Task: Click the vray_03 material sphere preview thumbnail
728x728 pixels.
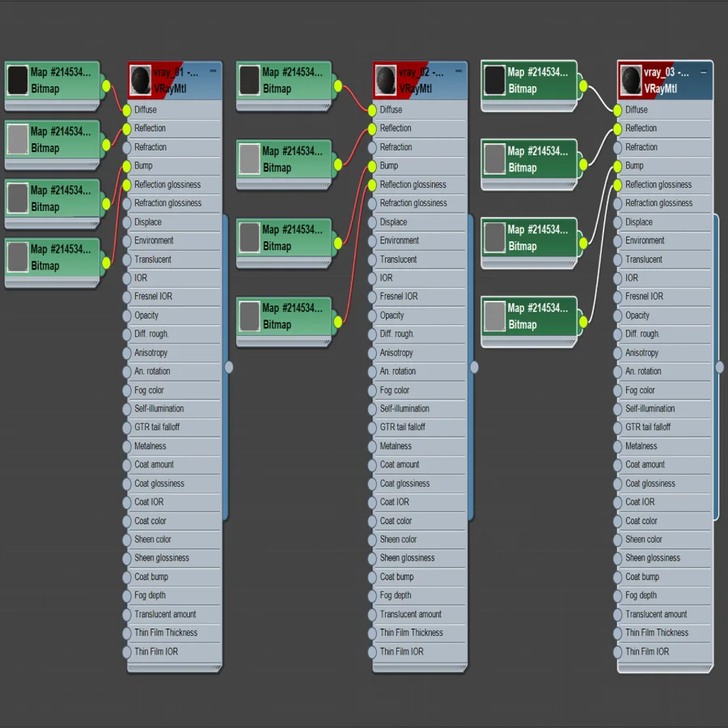Action: click(631, 80)
